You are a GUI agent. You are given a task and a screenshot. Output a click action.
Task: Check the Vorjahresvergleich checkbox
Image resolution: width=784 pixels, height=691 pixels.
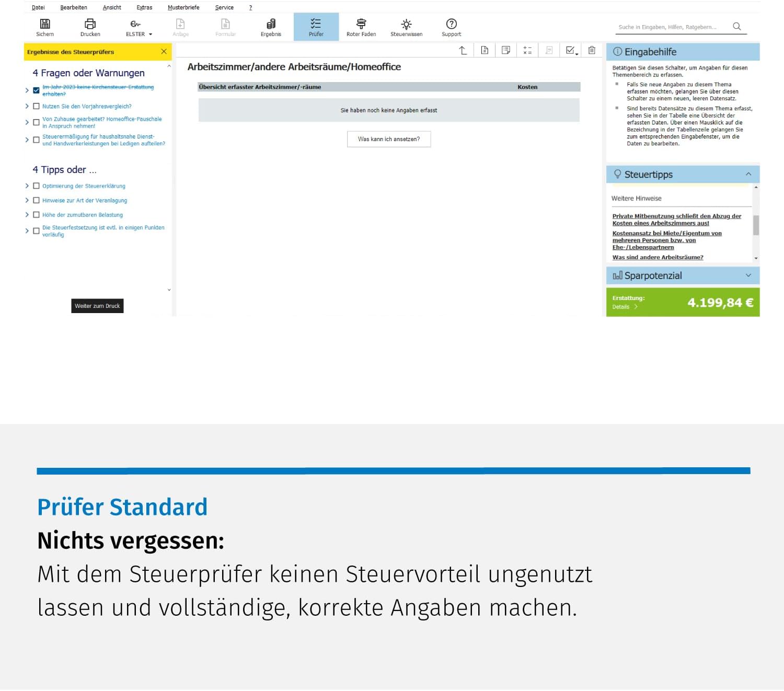(x=36, y=106)
